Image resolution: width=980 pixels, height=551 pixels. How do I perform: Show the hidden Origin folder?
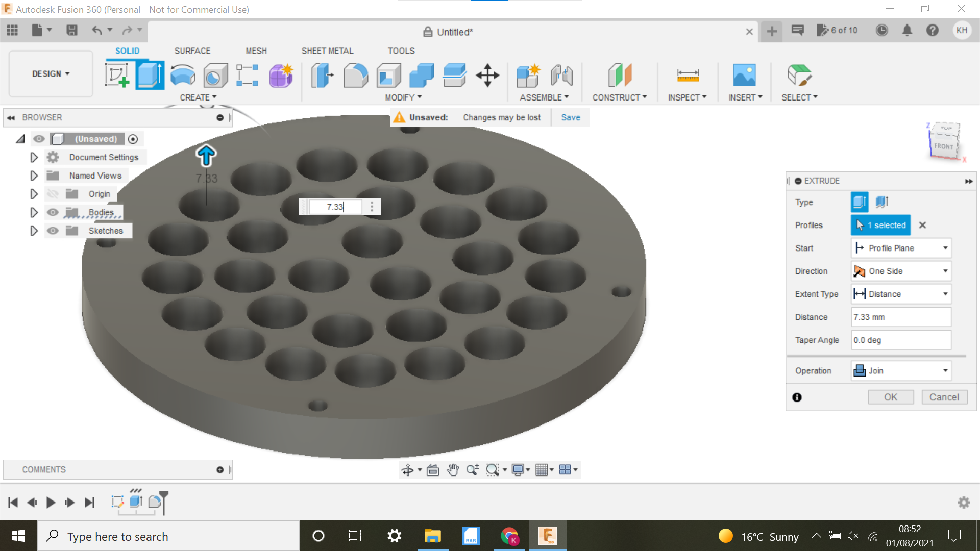[53, 194]
